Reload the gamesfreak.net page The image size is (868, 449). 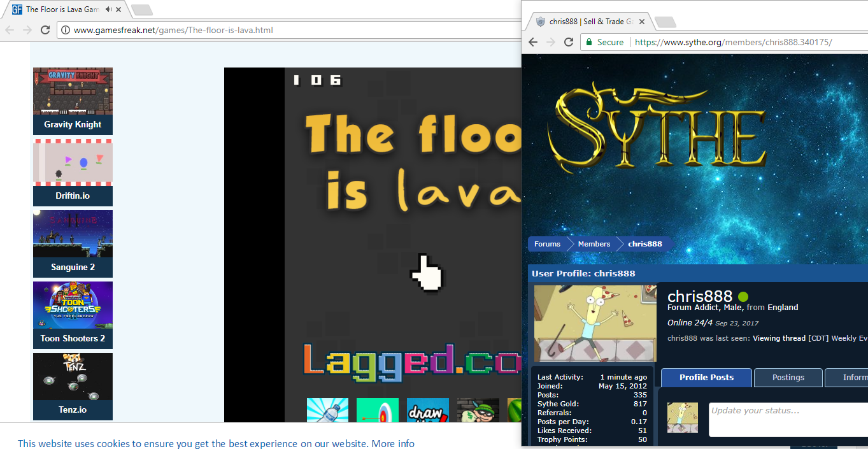pyautogui.click(x=45, y=30)
